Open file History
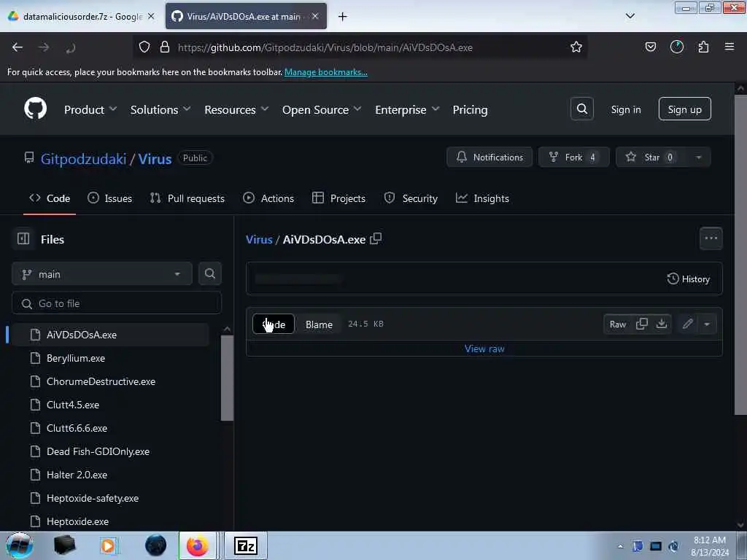747x560 pixels. 689,279
